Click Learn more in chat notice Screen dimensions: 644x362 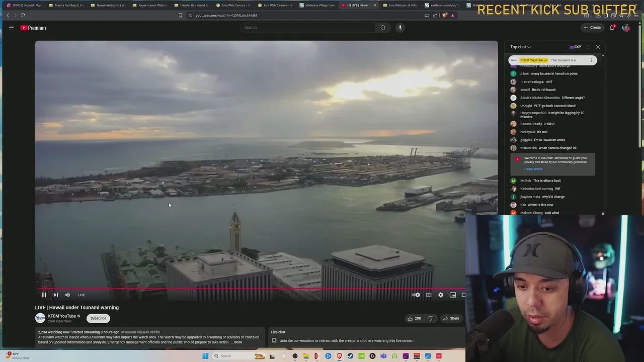[x=533, y=169]
